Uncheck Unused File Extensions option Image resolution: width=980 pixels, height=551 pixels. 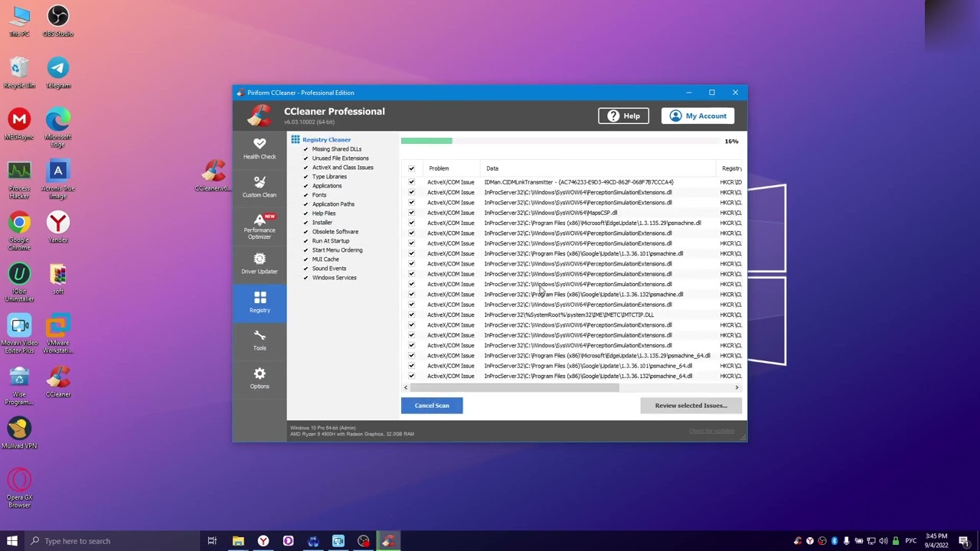point(305,158)
